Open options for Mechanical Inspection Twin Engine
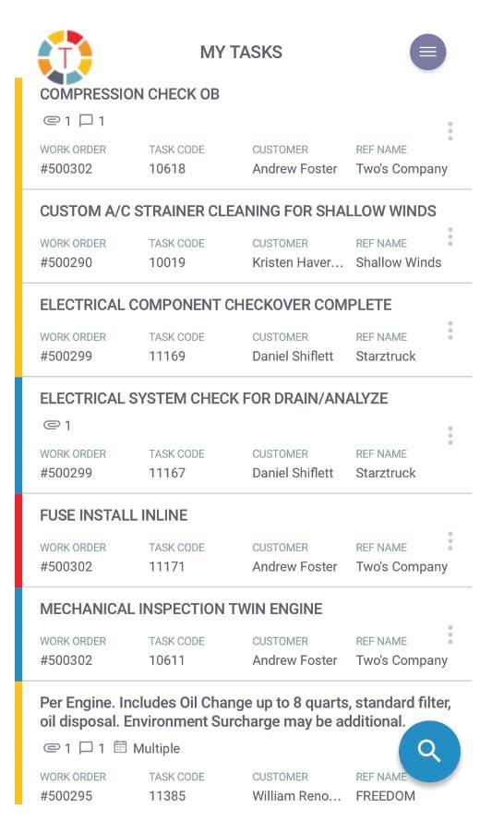Viewport: 504px width, 833px height. (450, 634)
